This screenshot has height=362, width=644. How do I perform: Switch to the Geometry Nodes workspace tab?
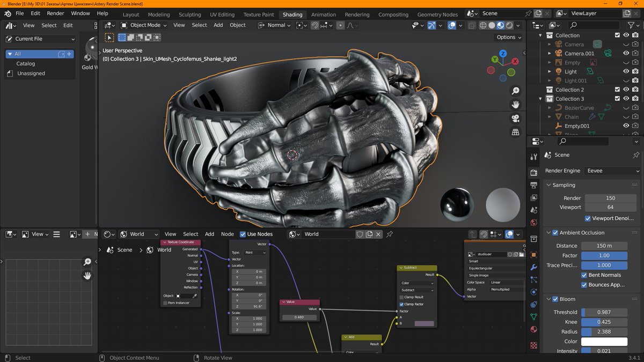pos(437,14)
